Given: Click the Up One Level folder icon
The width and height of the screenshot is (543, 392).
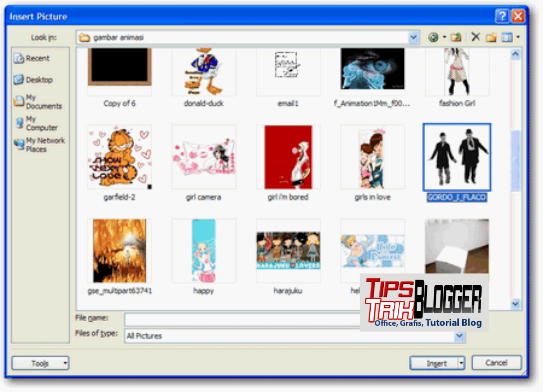Looking at the screenshot, I should (456, 37).
